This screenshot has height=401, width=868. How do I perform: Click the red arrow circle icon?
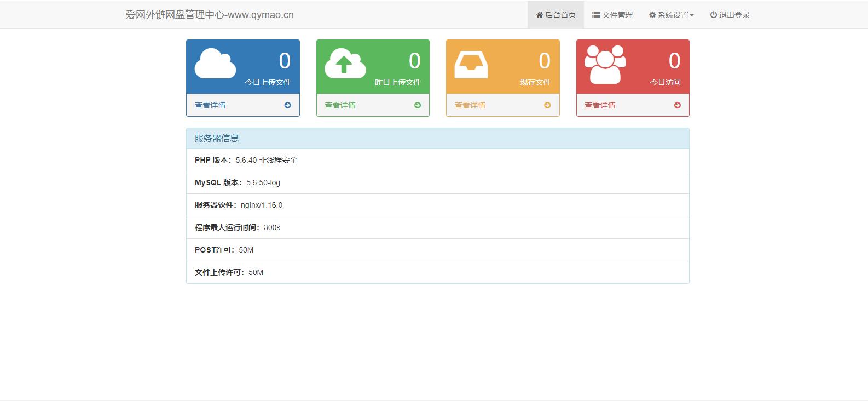[678, 105]
